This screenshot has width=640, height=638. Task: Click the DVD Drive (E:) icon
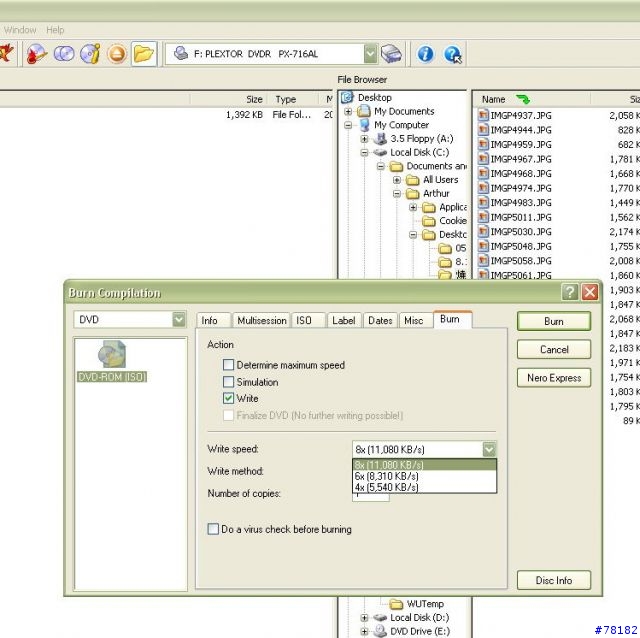pos(380,631)
